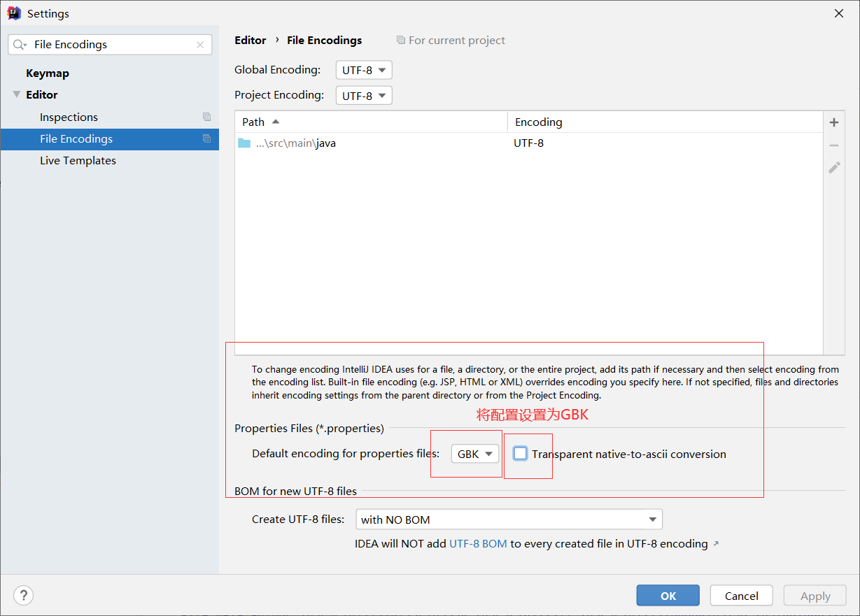The height and width of the screenshot is (616, 860).
Task: Click the copy icon beside File Encodings
Action: coord(206,139)
